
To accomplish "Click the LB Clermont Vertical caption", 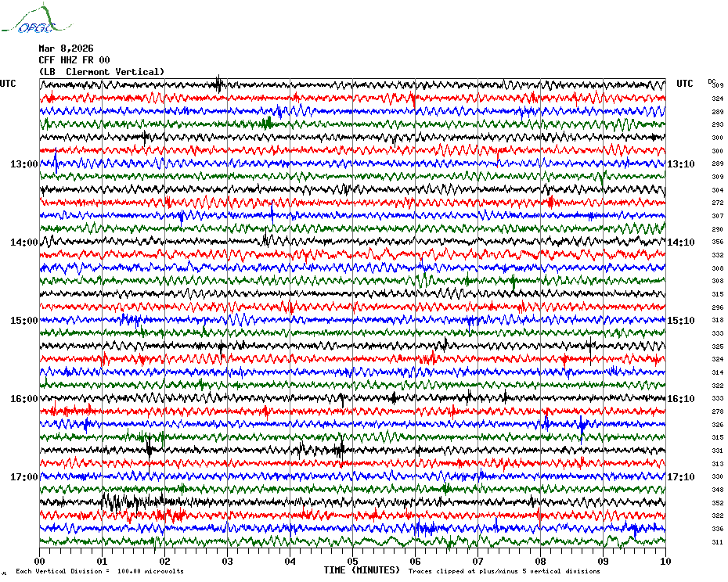I will [102, 72].
